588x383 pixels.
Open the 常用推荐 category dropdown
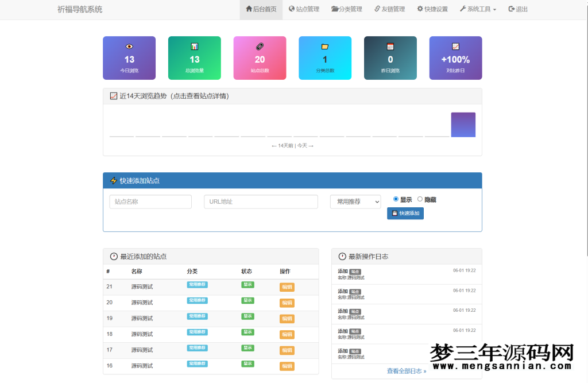[355, 202]
